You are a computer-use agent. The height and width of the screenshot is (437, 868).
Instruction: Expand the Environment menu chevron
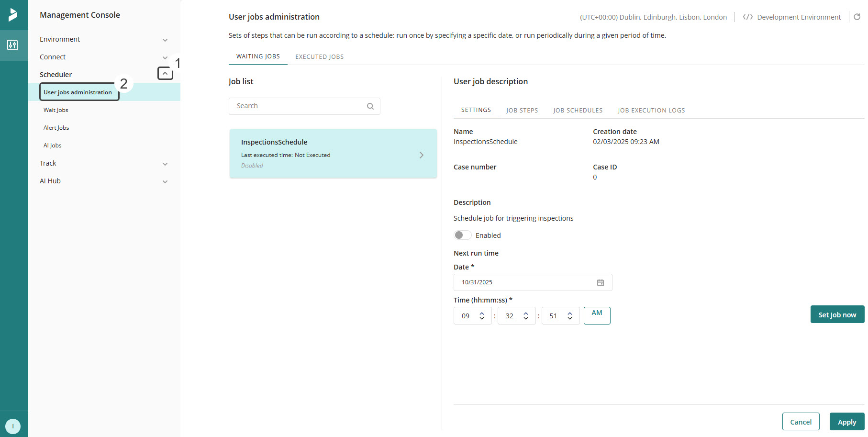tap(165, 40)
